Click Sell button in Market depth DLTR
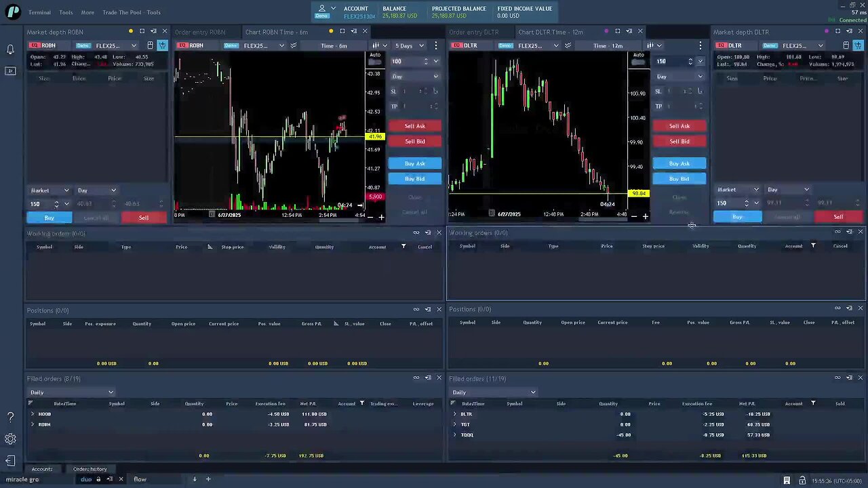This screenshot has height=488, width=868. point(839,217)
